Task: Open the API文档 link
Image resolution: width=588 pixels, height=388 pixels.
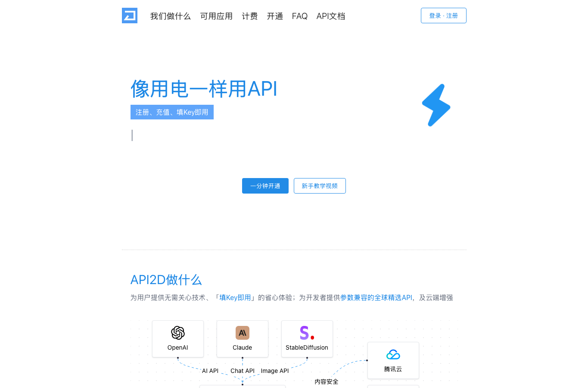Action: 331,16
